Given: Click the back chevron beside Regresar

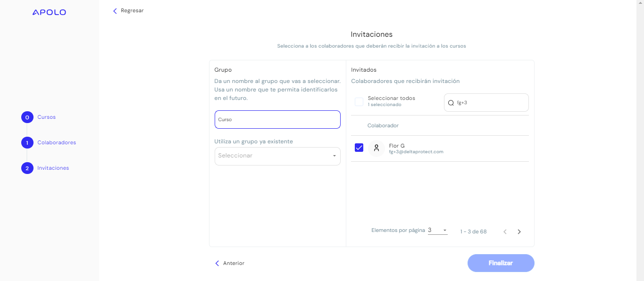Looking at the screenshot, I should [115, 10].
